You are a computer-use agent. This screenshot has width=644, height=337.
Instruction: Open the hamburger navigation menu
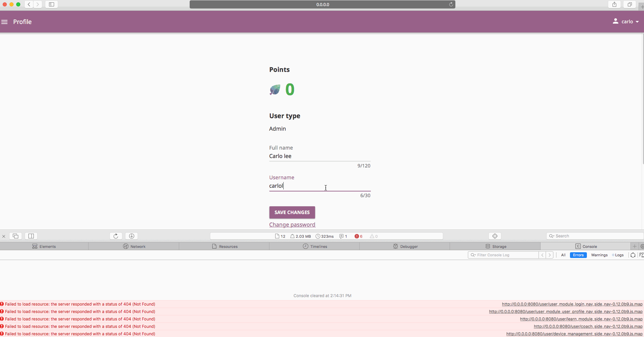[x=4, y=22]
